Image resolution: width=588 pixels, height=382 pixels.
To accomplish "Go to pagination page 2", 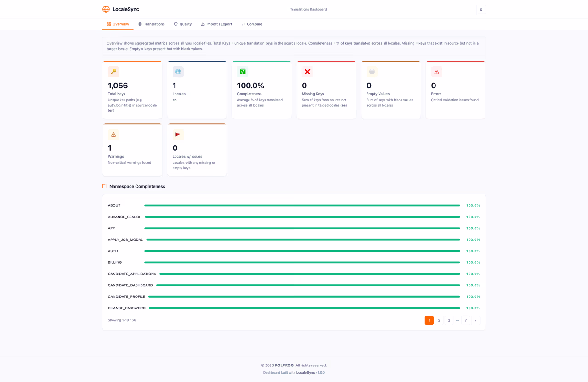I will [439, 320].
